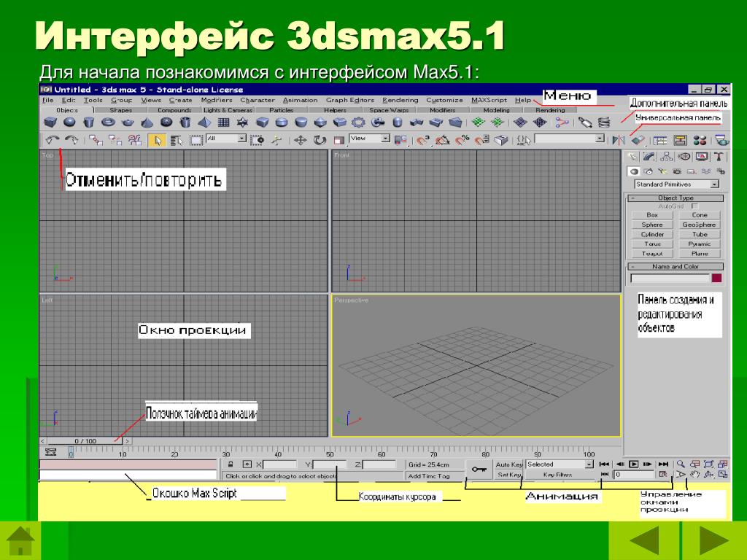Switch to the Lights & Cameras shelf tab
This screenshot has width=747, height=560.
pos(228,110)
